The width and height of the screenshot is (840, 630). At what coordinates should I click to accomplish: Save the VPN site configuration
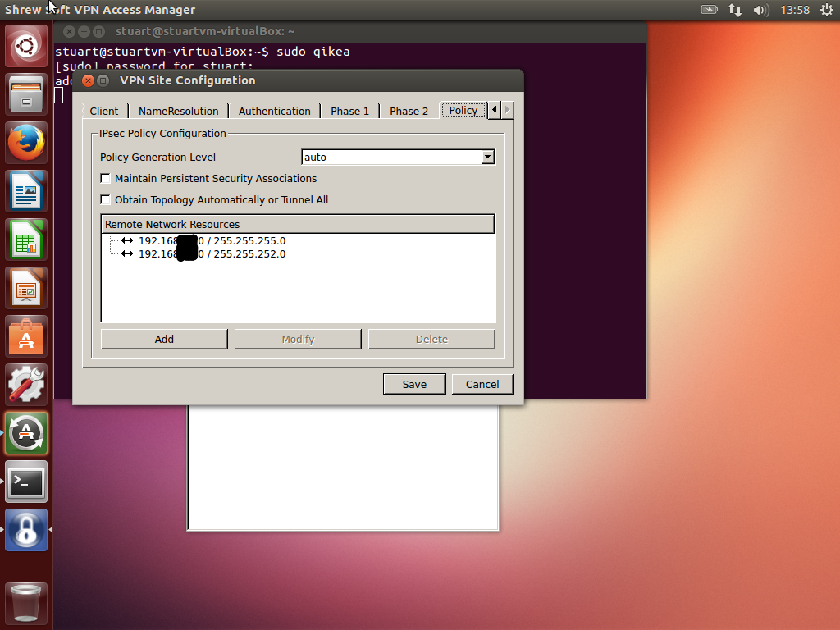point(414,384)
